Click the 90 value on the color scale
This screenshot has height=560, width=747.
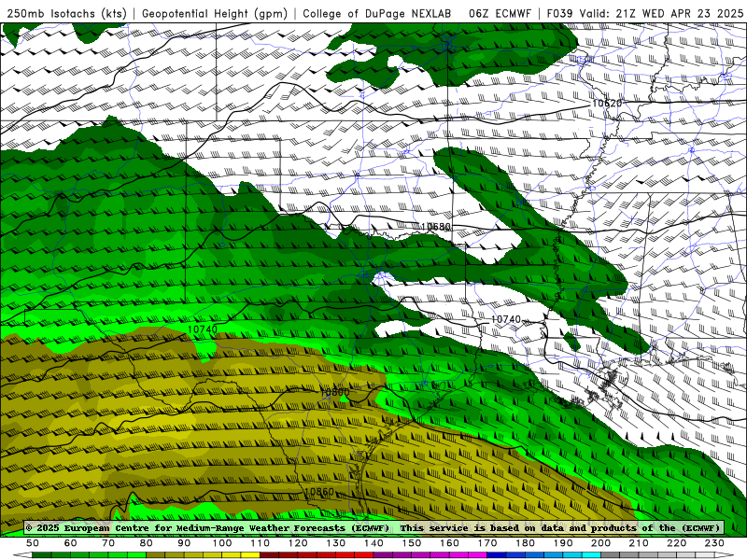[184, 543]
